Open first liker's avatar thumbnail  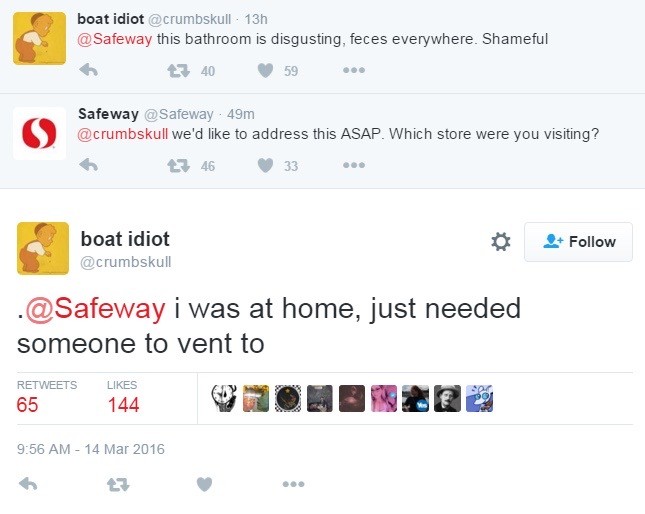(223, 398)
